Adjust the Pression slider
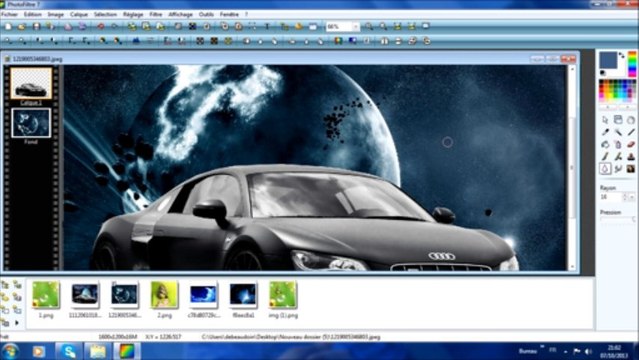 pos(617,220)
